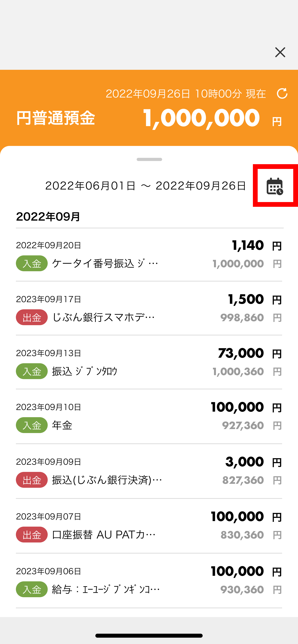Tap the 円普通預金 account label

pyautogui.click(x=56, y=118)
